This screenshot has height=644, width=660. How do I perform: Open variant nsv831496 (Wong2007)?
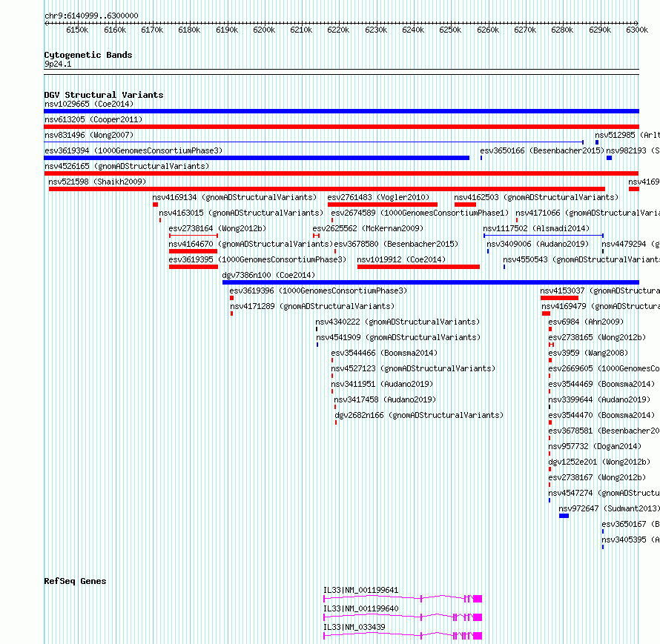tap(89, 135)
